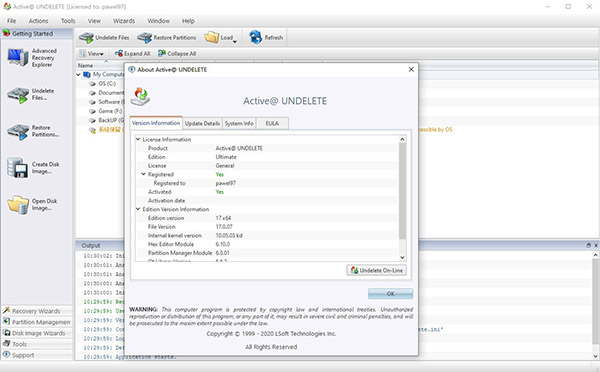Open the Restore Partitions sidebar icon
The height and width of the screenshot is (372, 600).
point(18,132)
